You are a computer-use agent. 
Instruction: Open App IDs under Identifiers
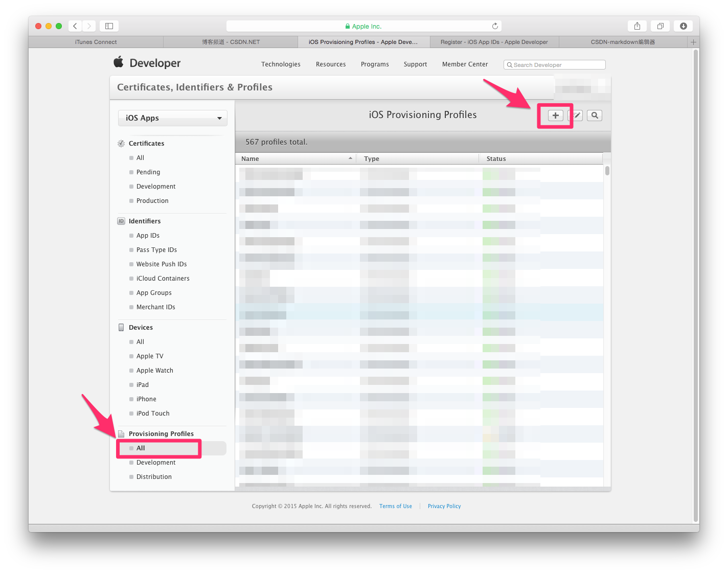point(148,236)
